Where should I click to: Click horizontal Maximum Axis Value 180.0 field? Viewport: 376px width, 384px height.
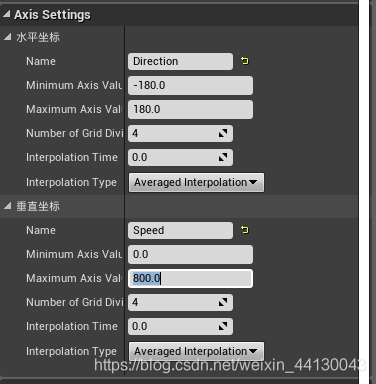point(190,109)
